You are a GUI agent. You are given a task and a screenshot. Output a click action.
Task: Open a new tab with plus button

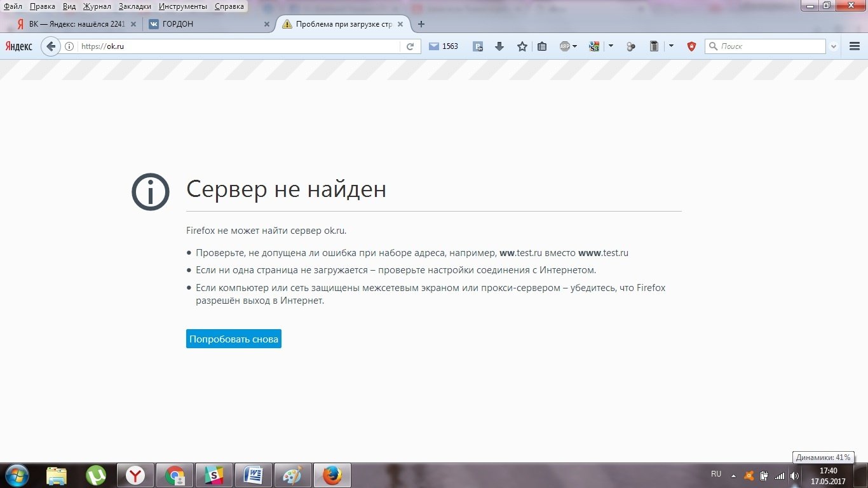coord(421,24)
